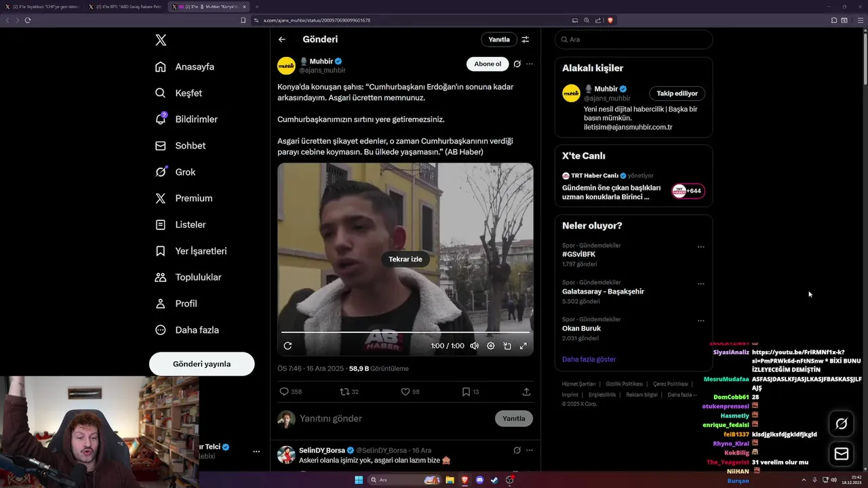Open more options for Okan Buruk trend
This screenshot has width=868, height=488.
pyautogui.click(x=701, y=321)
